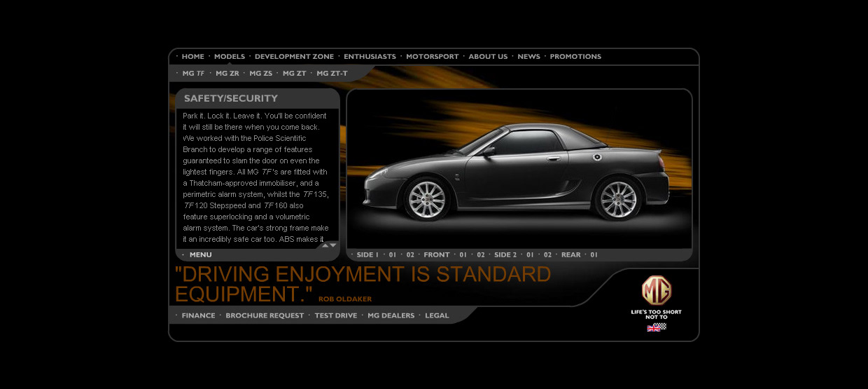The height and width of the screenshot is (389, 868).
Task: Find MG DEALERS
Action: click(391, 316)
